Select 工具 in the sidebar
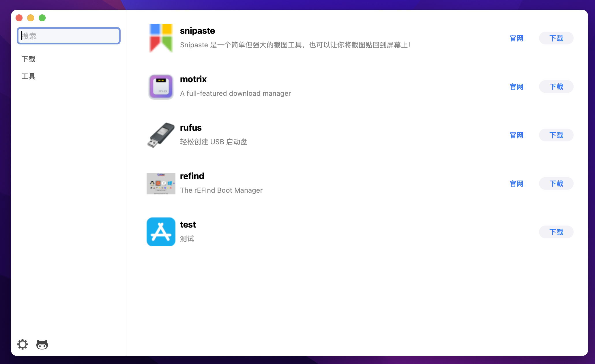 click(x=28, y=76)
